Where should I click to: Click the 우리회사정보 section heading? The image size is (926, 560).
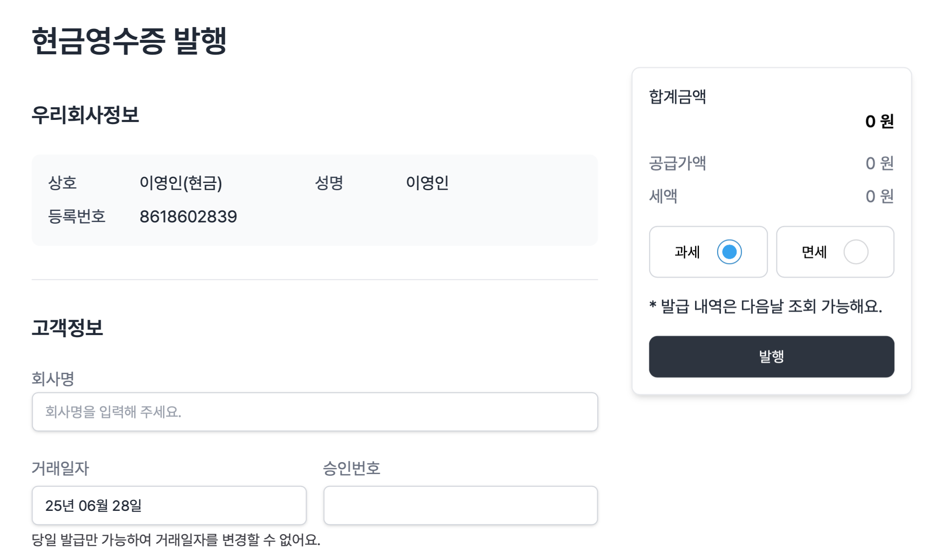click(x=85, y=115)
